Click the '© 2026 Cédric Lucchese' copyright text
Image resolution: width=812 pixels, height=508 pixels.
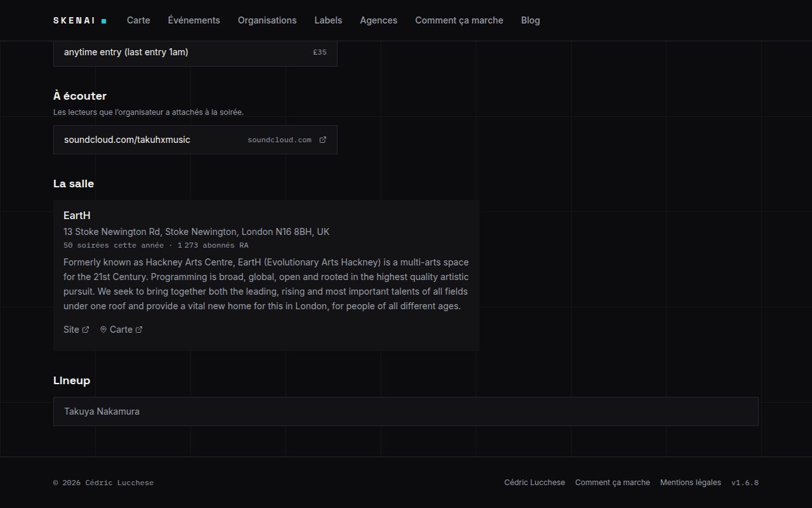[x=103, y=483]
